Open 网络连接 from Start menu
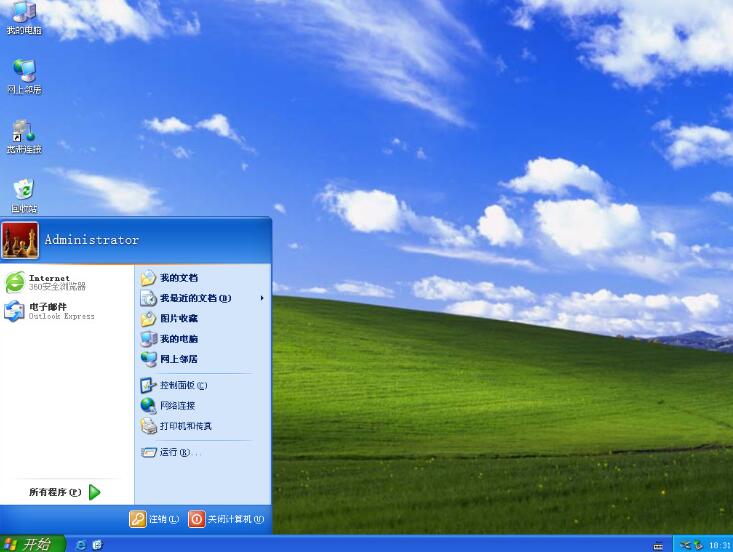 coord(202,405)
